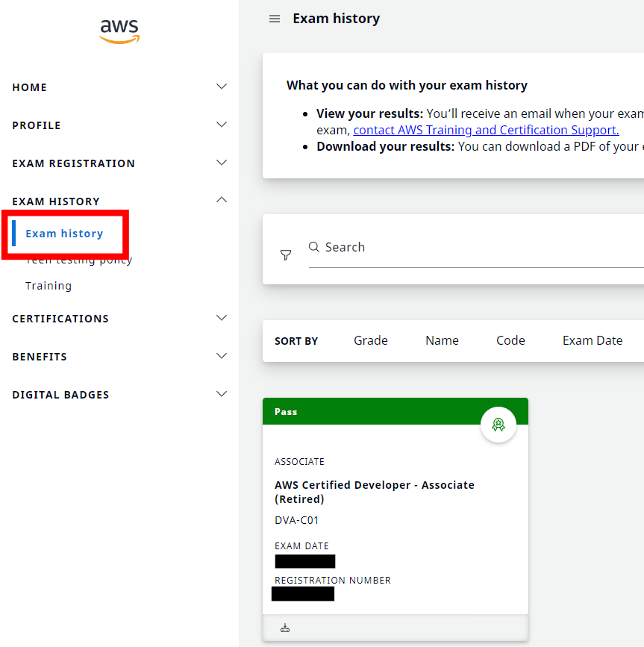
Task: Click the SORT BY label
Action: point(296,341)
